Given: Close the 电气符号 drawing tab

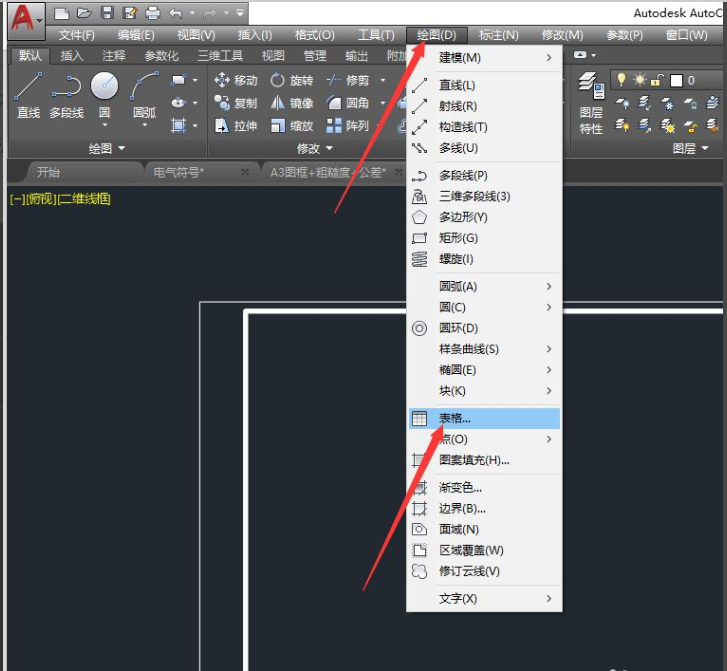Looking at the screenshot, I should coord(245,173).
